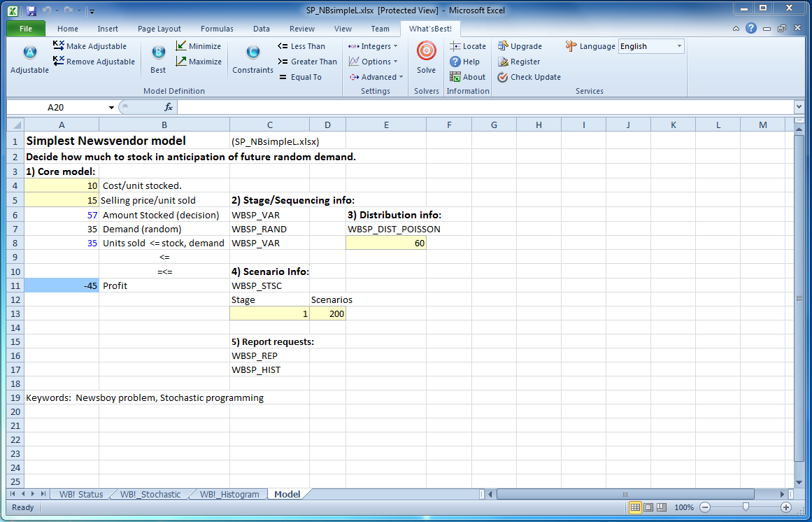Select Amount Stocked value 57
This screenshot has height=522, width=812.
(x=62, y=215)
